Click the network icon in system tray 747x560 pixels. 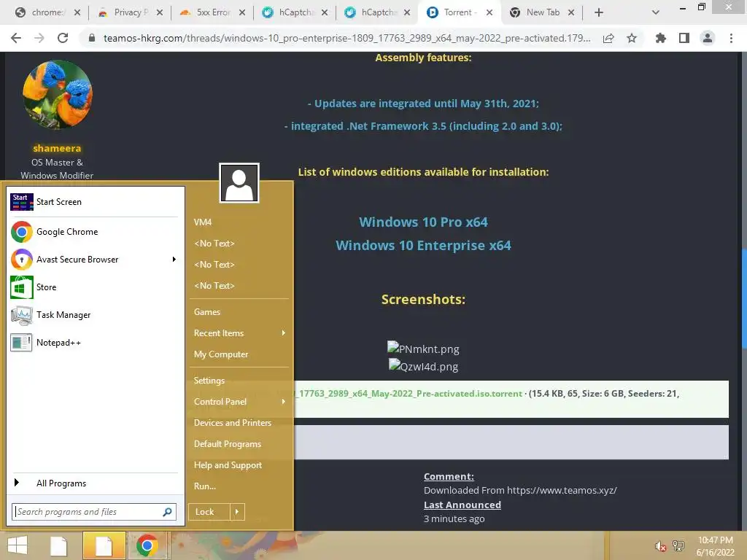[x=678, y=546]
